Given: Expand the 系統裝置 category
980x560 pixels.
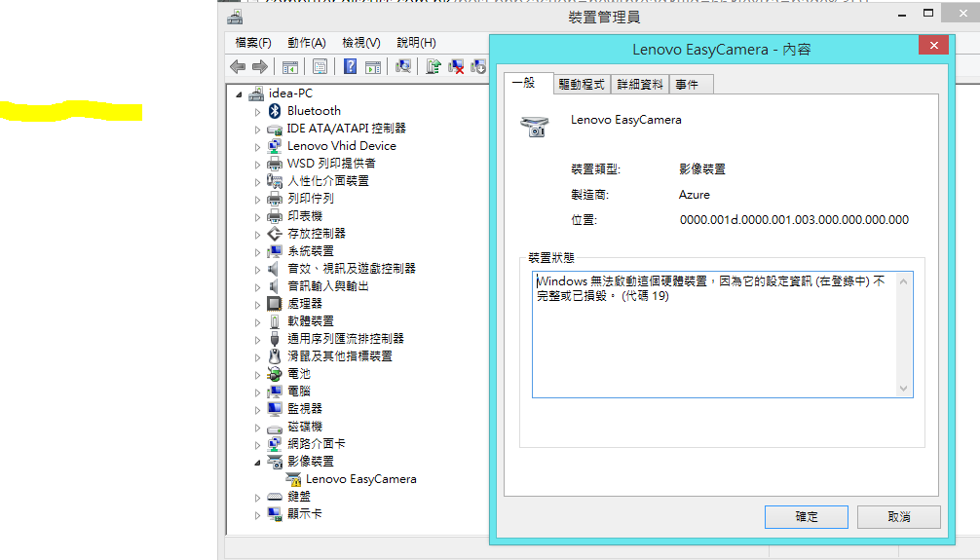Looking at the screenshot, I should pyautogui.click(x=257, y=252).
